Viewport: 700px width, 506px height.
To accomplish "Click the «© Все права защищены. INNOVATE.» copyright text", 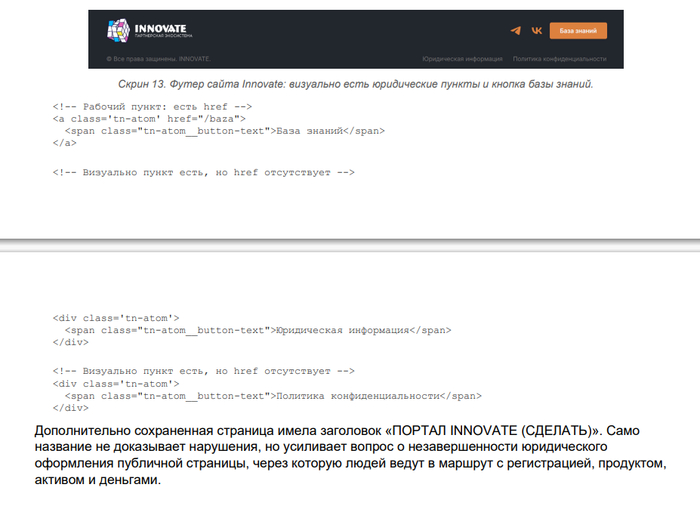I will [158, 59].
